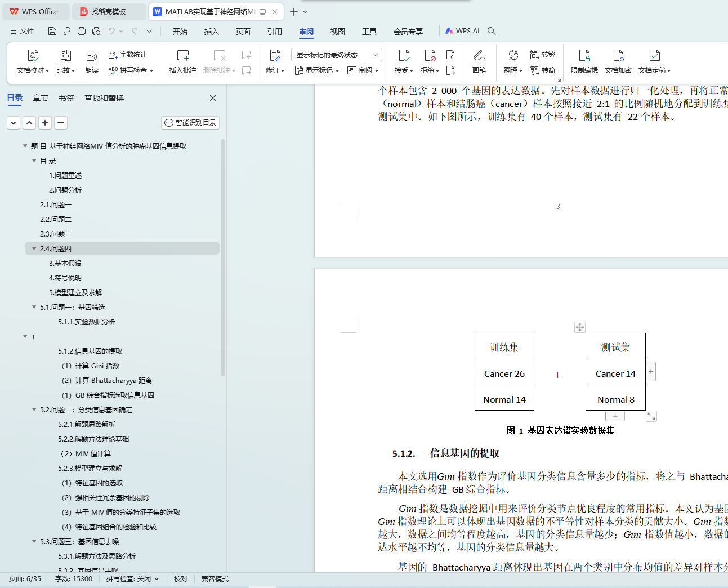Click the print preview icon

96,31
